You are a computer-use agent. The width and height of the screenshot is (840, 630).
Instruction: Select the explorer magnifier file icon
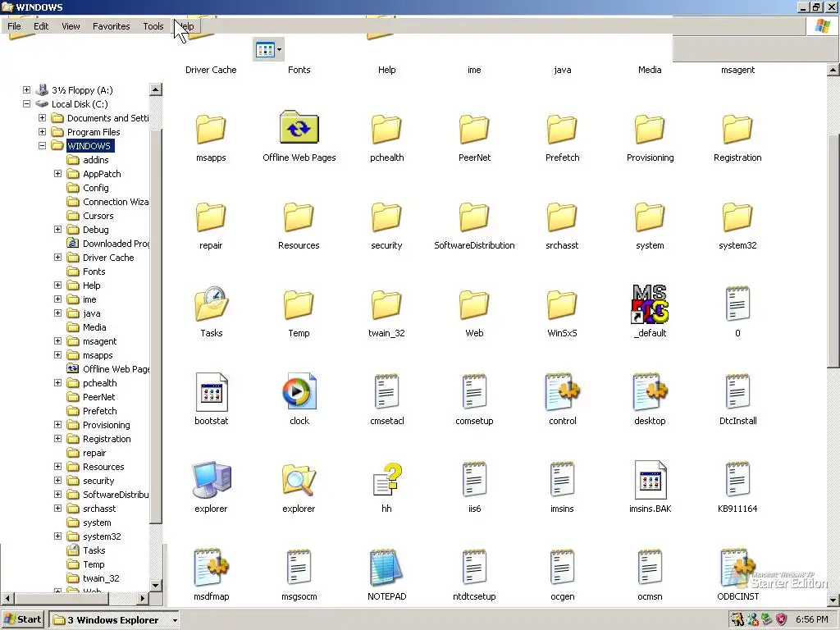click(x=299, y=479)
